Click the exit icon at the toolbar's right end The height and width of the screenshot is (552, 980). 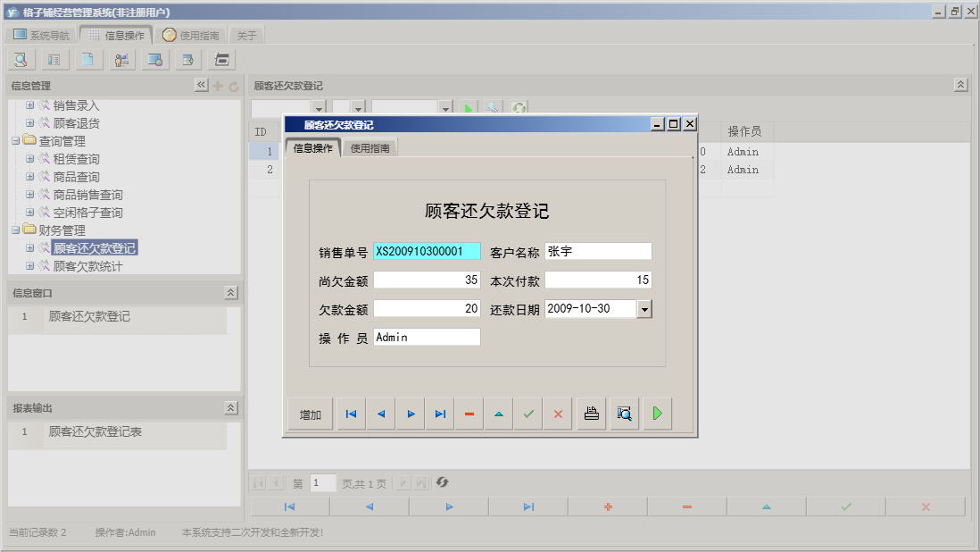point(220,60)
